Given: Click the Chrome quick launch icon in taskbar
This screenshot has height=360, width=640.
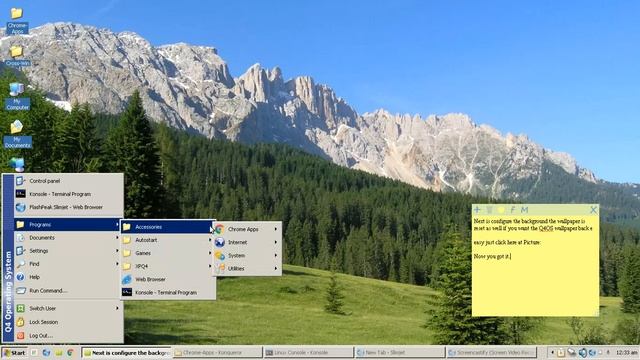Looking at the screenshot, I should (x=70, y=353).
